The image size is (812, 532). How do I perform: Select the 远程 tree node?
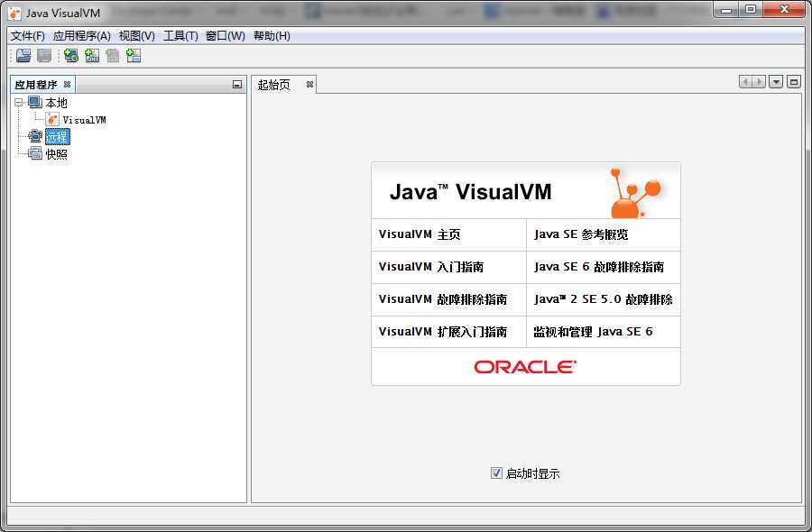pos(57,137)
